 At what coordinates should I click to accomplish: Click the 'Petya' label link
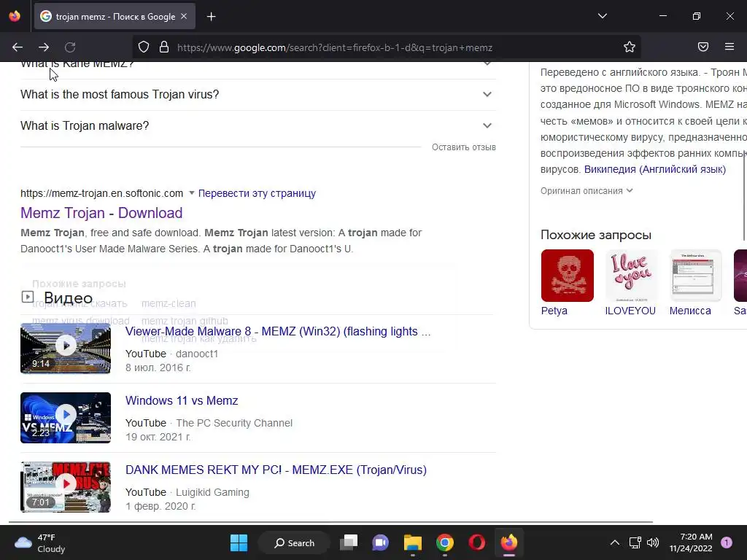554,311
